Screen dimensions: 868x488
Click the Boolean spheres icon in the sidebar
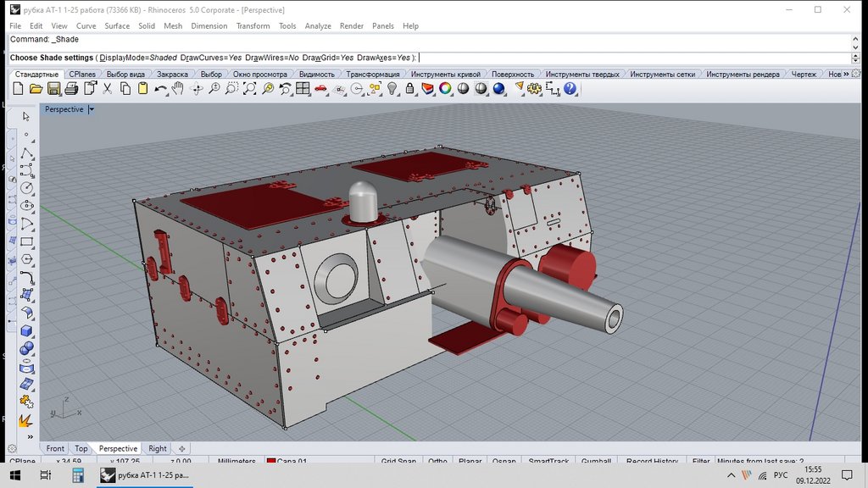click(26, 348)
